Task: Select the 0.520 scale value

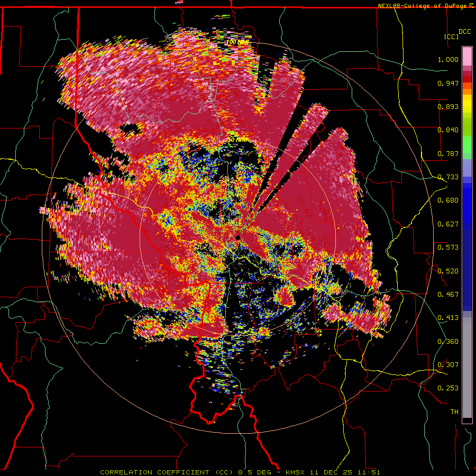Action: coord(448,271)
